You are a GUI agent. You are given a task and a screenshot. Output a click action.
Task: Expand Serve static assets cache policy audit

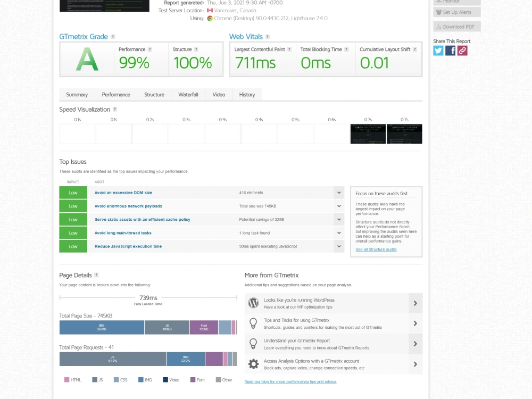click(x=338, y=220)
